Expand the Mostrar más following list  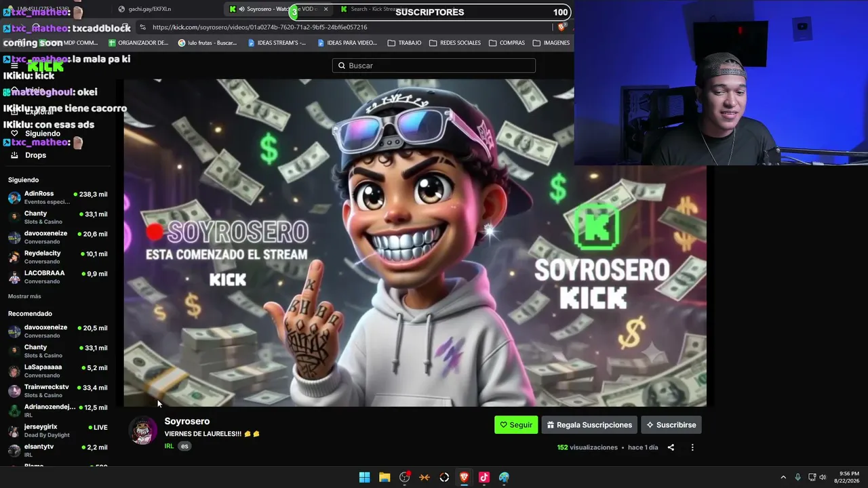tap(24, 296)
